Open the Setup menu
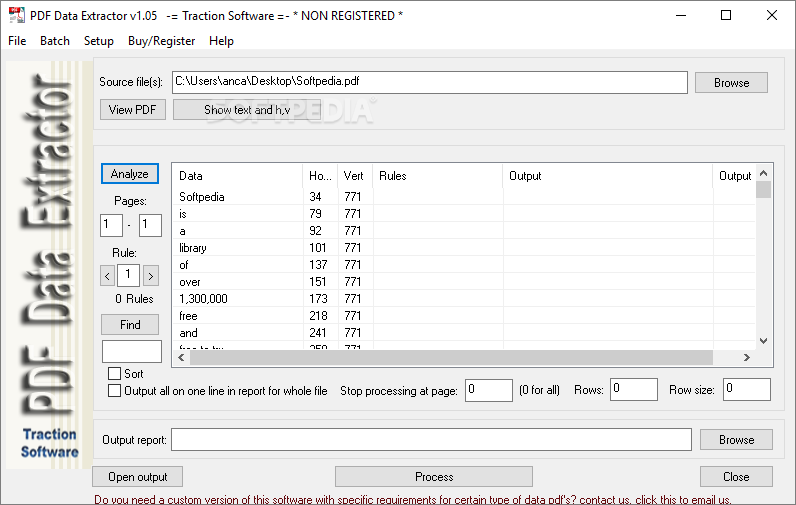 pyautogui.click(x=99, y=41)
